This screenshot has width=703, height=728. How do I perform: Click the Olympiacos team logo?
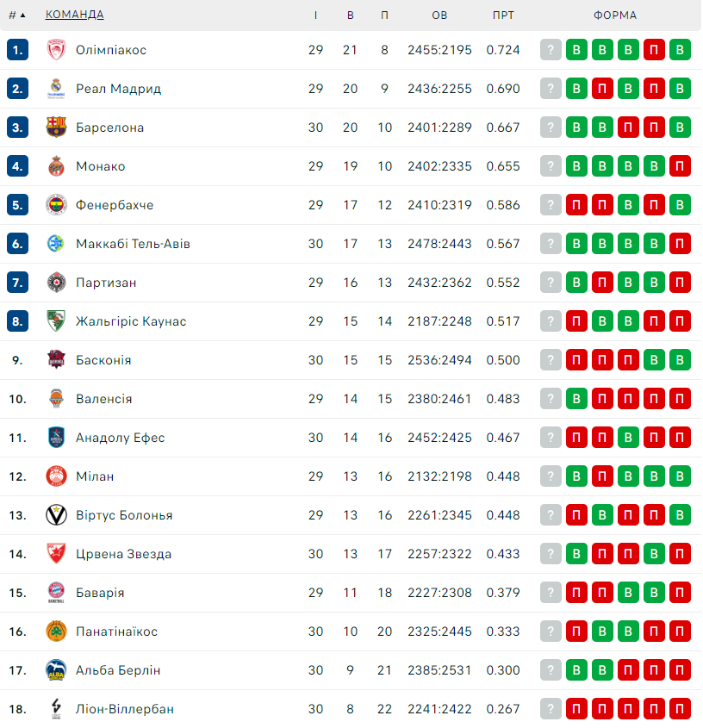pos(56,50)
